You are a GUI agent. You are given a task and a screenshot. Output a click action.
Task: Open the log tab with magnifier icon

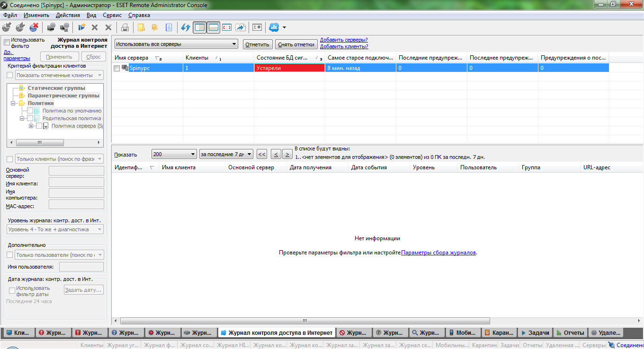(x=428, y=332)
